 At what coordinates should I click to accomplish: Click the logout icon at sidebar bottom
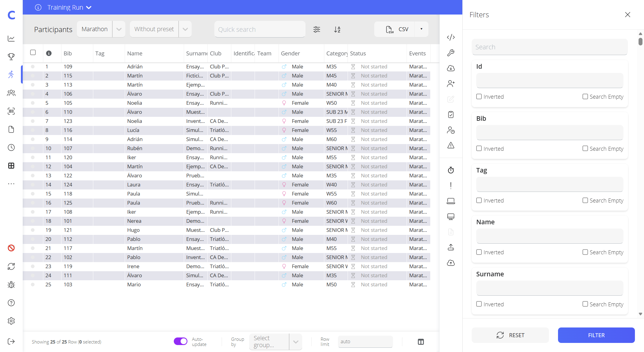11,341
